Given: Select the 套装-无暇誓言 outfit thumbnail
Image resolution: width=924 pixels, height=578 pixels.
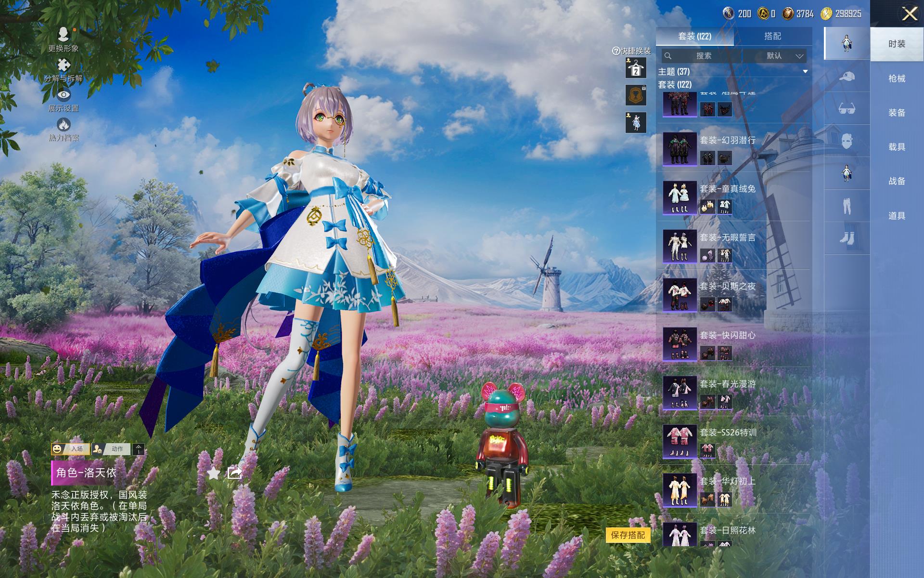Looking at the screenshot, I should 680,246.
